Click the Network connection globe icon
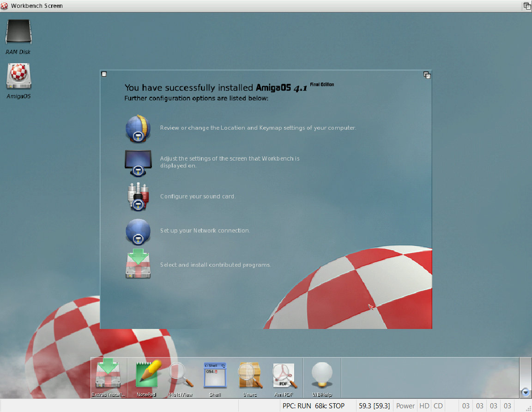This screenshot has height=412, width=532. (138, 232)
